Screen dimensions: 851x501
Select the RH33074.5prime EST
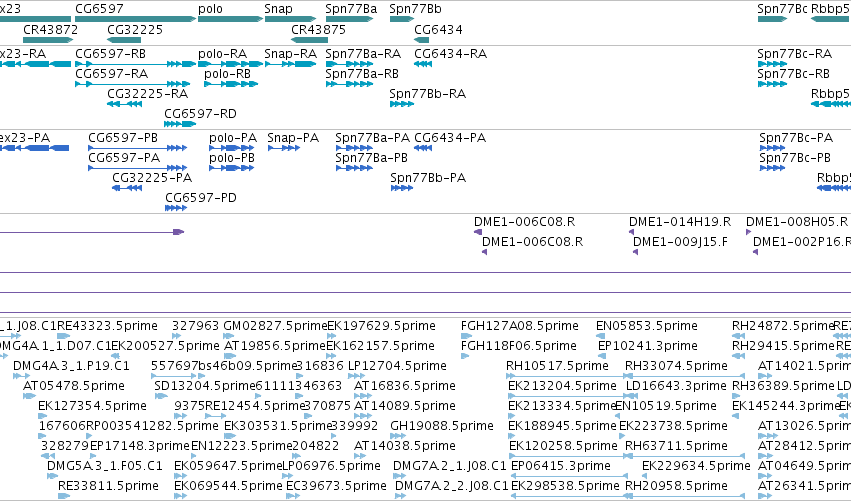[685, 376]
